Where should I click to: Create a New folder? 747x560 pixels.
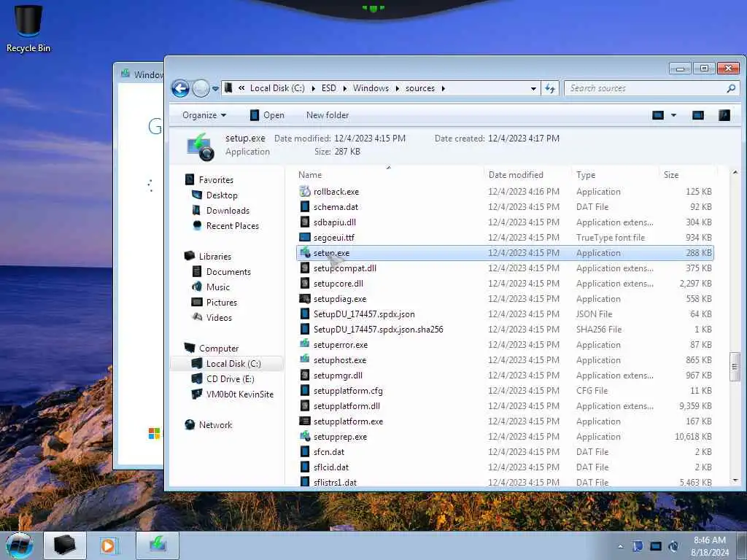328,115
